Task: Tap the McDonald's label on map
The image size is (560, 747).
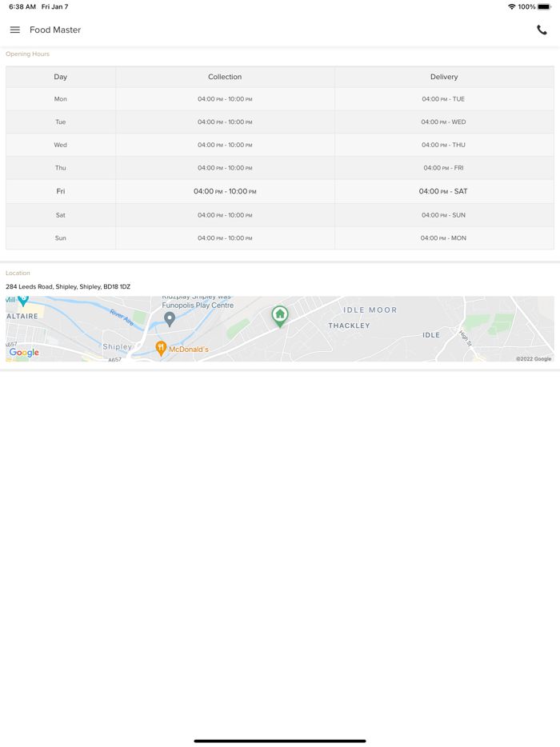Action: [189, 350]
